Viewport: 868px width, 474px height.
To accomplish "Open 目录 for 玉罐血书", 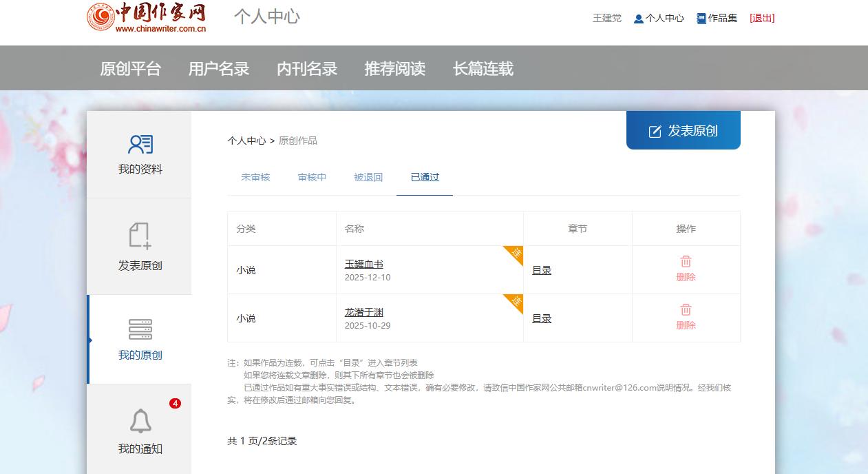I will click(x=542, y=270).
